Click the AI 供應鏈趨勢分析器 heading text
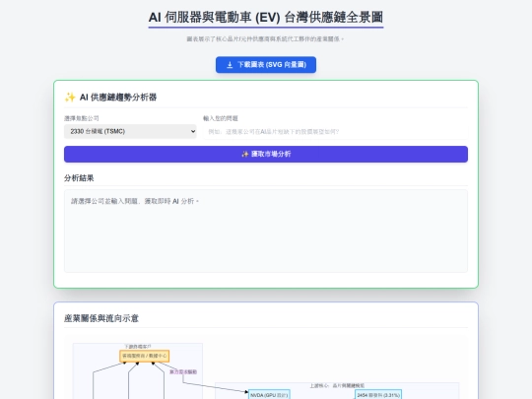This screenshot has width=532, height=399. pos(118,98)
